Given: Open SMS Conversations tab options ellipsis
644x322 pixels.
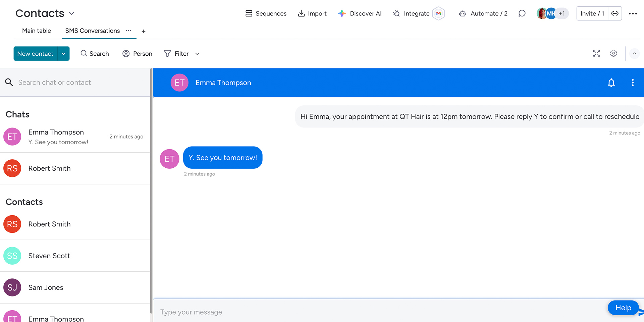Looking at the screenshot, I should pos(128,31).
